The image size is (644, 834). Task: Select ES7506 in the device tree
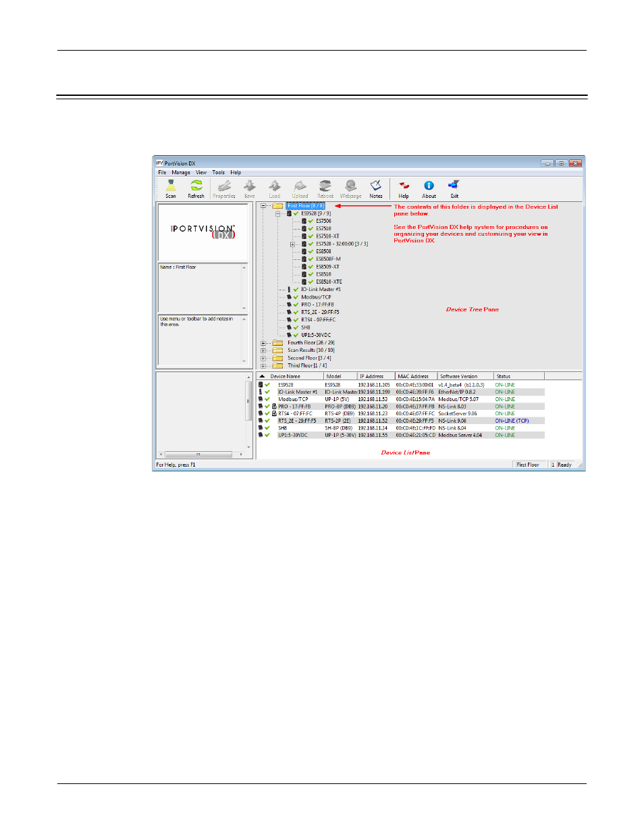coord(323,221)
